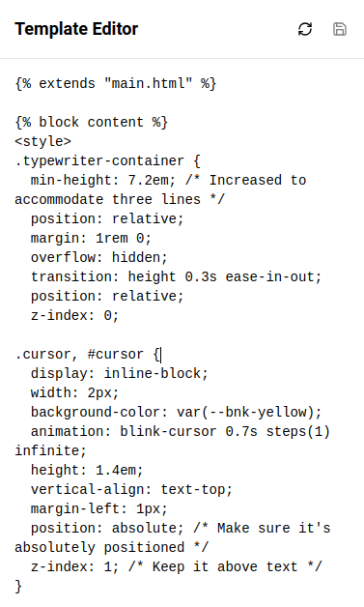Click the display: inline-block line
364x607 pixels.
click(120, 373)
